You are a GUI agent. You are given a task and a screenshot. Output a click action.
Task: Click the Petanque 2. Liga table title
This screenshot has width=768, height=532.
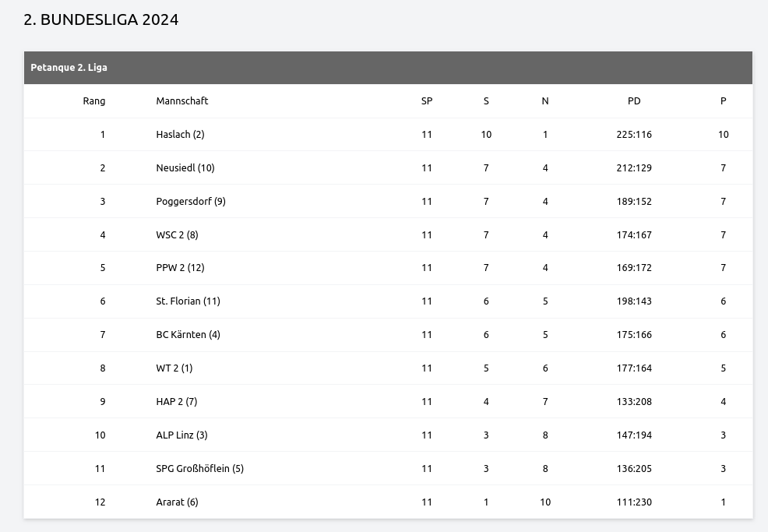[x=69, y=68]
